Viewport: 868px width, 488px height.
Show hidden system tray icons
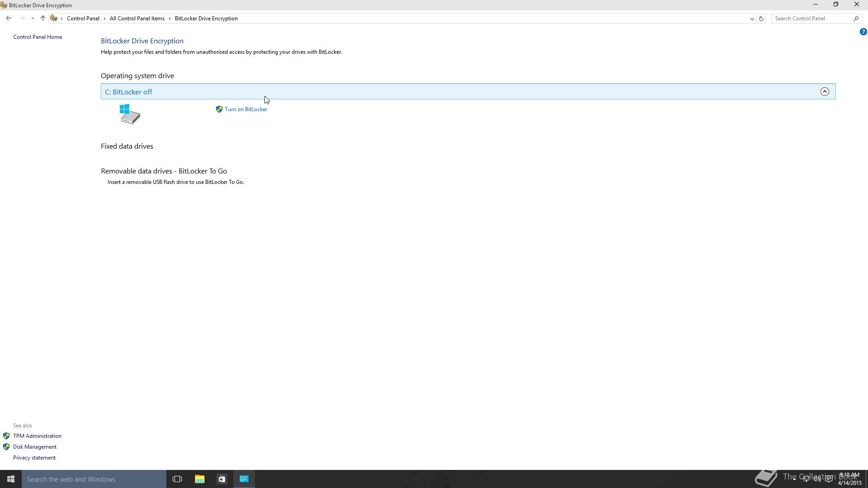[794, 479]
